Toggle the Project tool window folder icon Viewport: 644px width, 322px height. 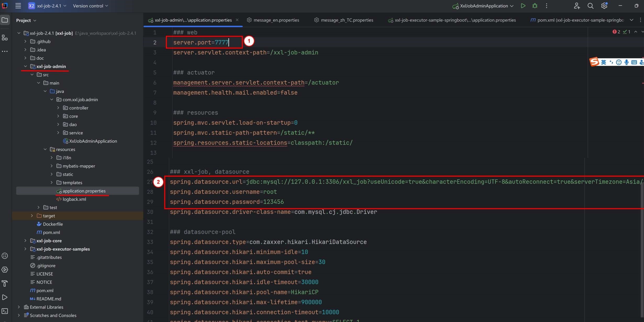pos(5,20)
